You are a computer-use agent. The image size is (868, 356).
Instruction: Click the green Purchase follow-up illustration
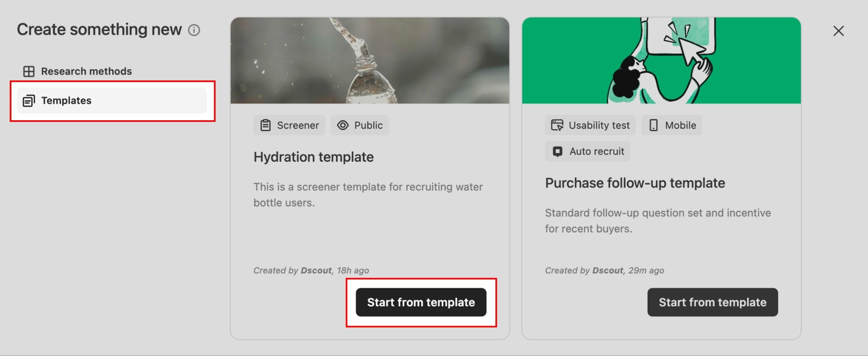(661, 61)
